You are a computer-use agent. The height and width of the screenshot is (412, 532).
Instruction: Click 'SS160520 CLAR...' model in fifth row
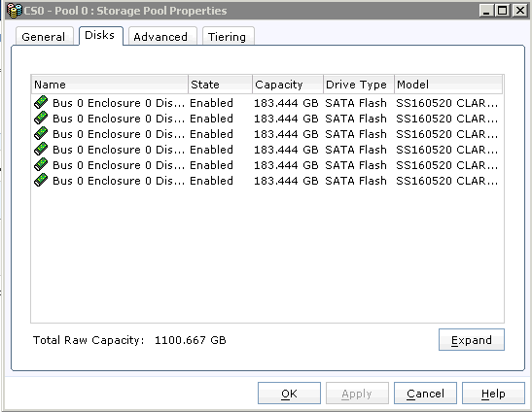pyautogui.click(x=446, y=165)
